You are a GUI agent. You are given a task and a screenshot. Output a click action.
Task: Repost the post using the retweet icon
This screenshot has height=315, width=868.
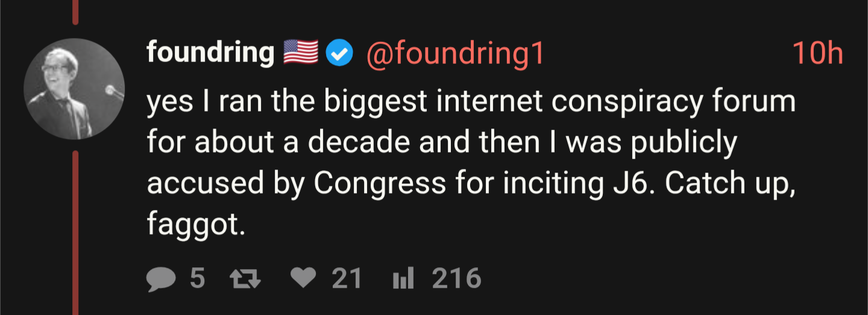pyautogui.click(x=245, y=279)
